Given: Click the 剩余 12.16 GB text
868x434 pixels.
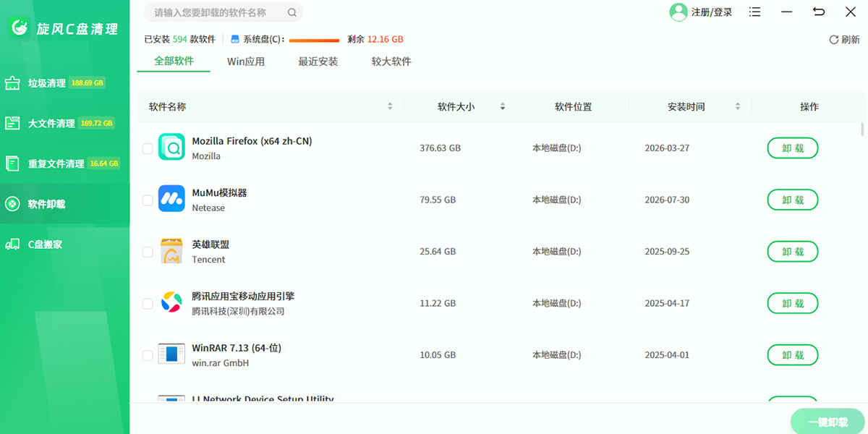Looking at the screenshot, I should pos(375,40).
